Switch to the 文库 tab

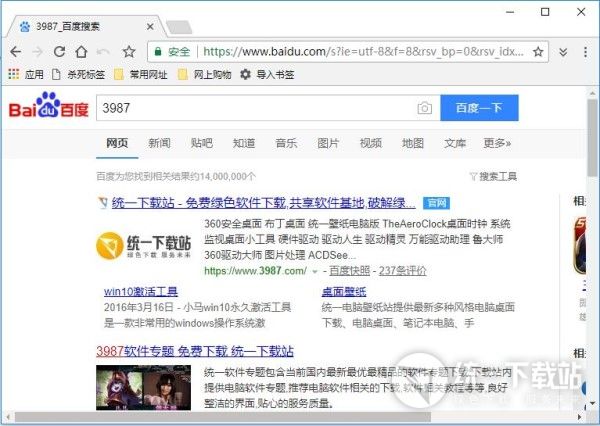coord(455,143)
